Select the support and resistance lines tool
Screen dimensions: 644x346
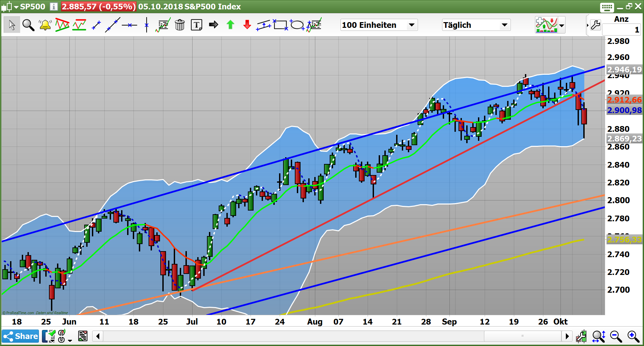(79, 25)
